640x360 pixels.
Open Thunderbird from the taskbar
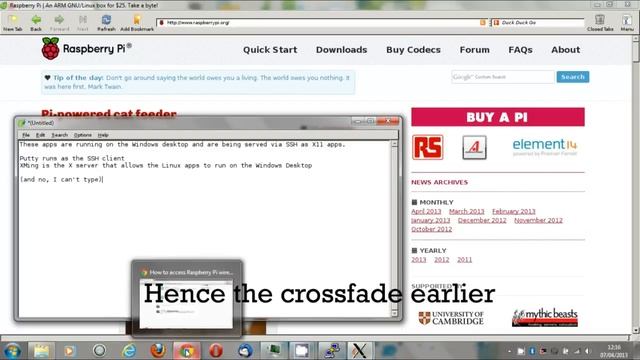click(x=245, y=351)
